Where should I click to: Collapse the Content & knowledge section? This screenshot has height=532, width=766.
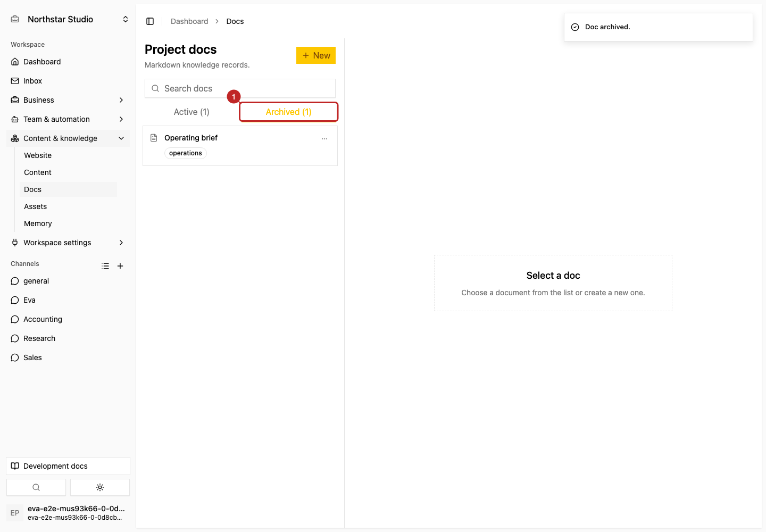point(121,138)
